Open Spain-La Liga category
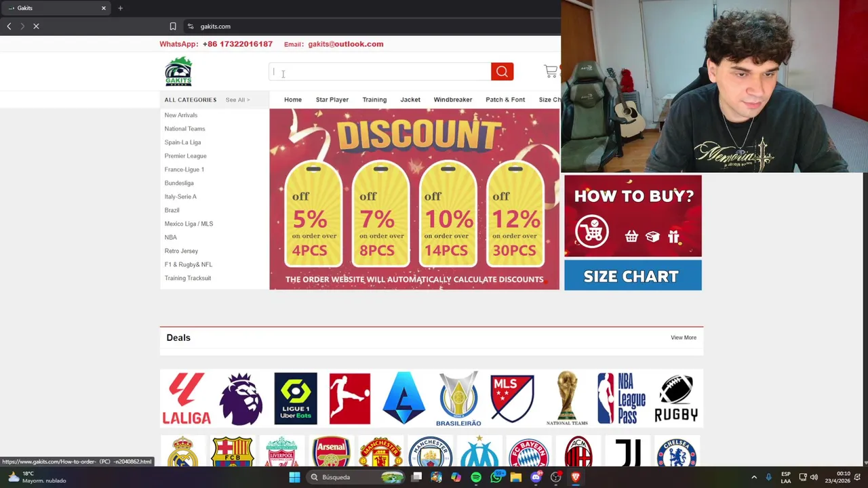Image resolution: width=868 pixels, height=488 pixels. click(x=182, y=142)
